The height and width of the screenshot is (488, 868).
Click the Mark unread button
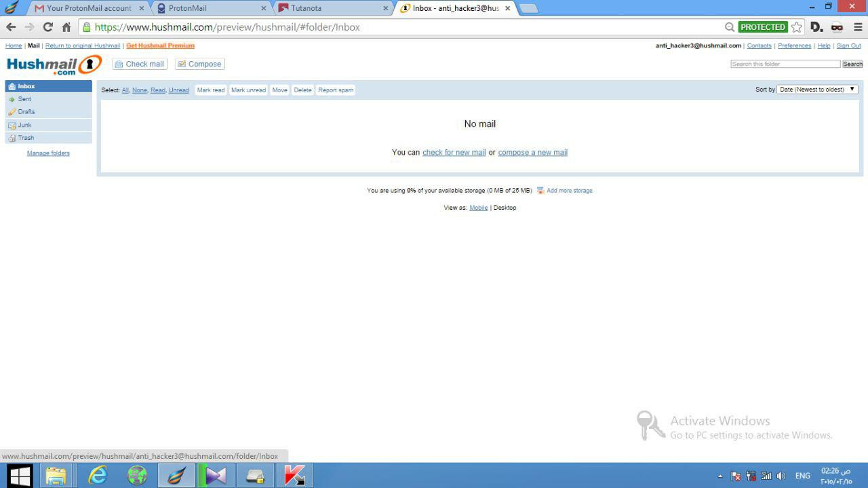point(248,90)
